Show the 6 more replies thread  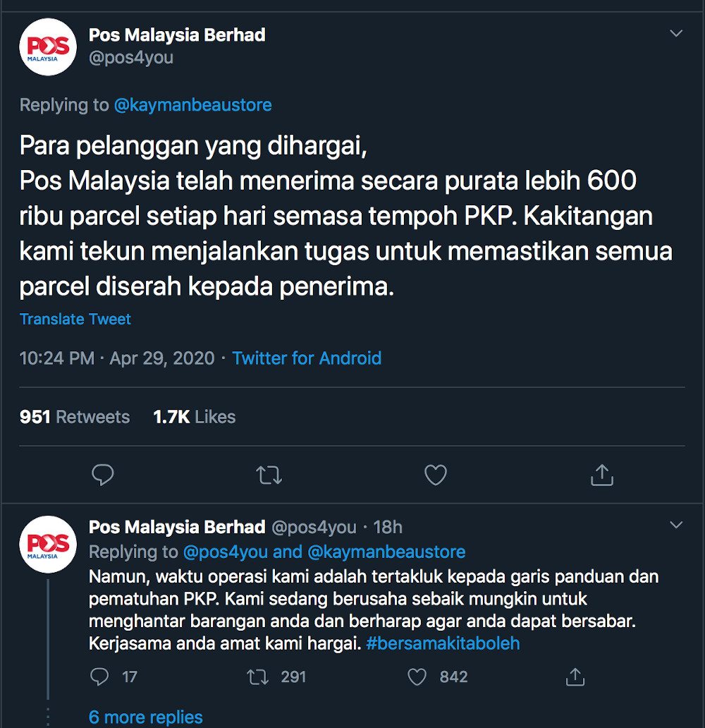tap(145, 717)
